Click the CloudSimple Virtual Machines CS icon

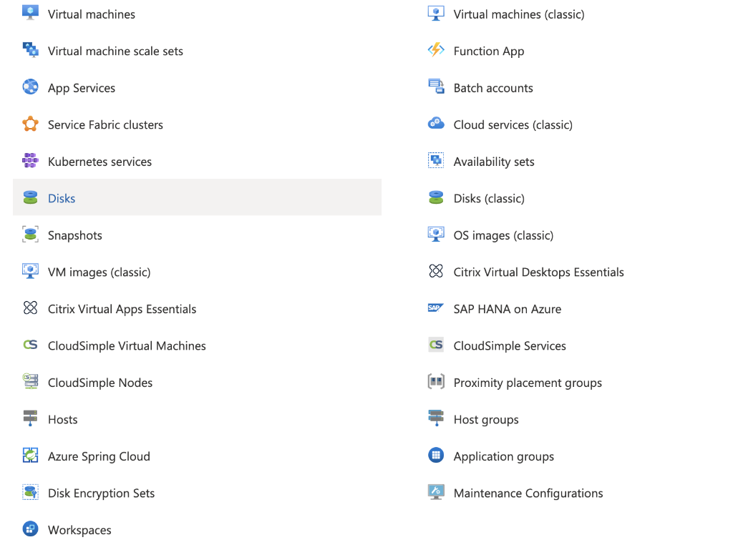coord(30,345)
